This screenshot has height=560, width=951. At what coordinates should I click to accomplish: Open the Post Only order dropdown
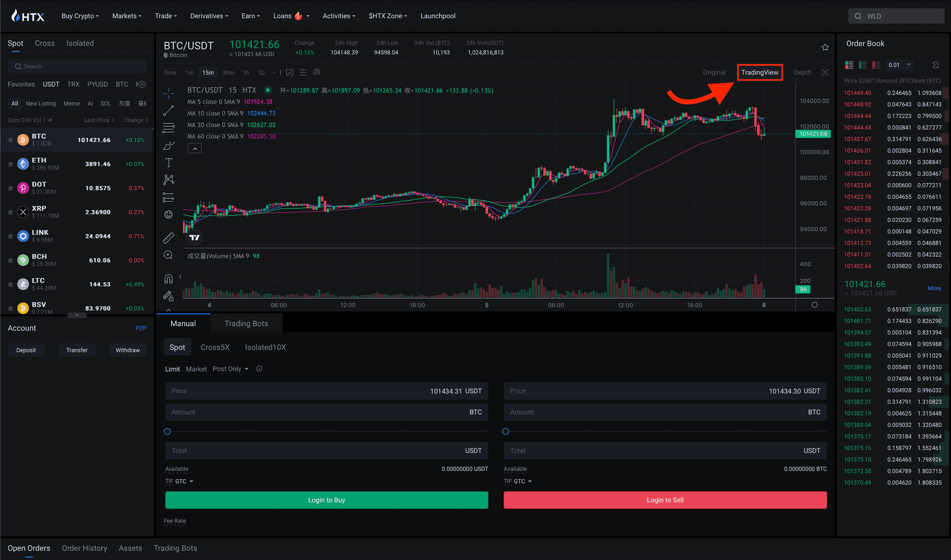click(231, 368)
